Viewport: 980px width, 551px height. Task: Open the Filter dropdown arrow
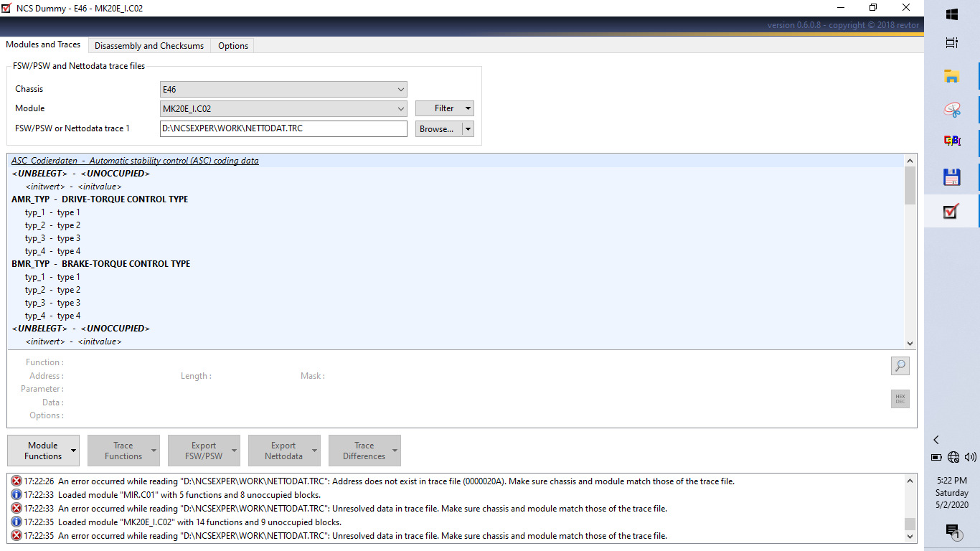468,109
